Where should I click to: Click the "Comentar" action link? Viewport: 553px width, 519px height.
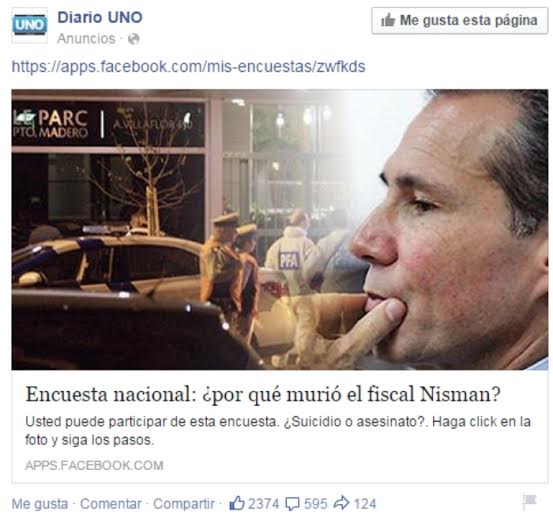111,504
